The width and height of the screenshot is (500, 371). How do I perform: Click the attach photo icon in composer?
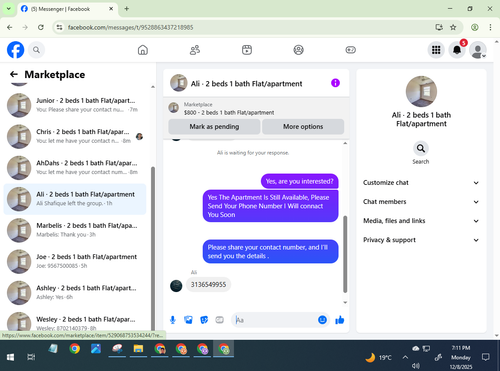(188, 320)
